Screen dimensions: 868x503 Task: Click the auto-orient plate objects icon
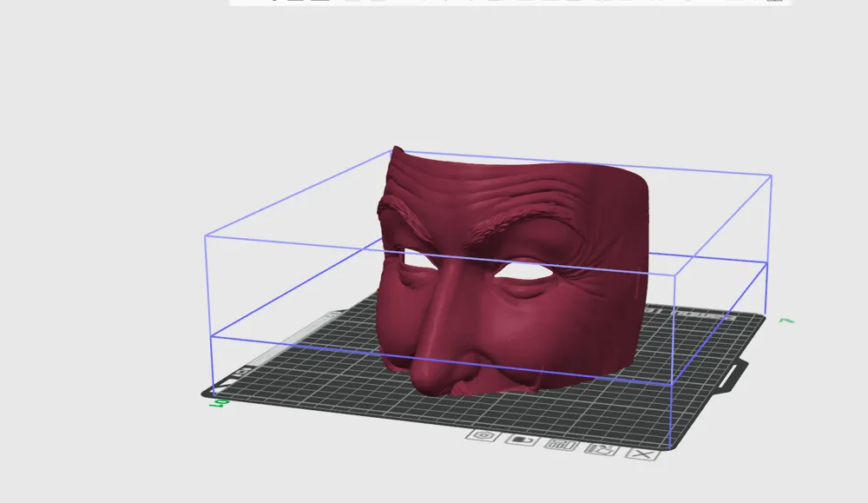(602, 449)
